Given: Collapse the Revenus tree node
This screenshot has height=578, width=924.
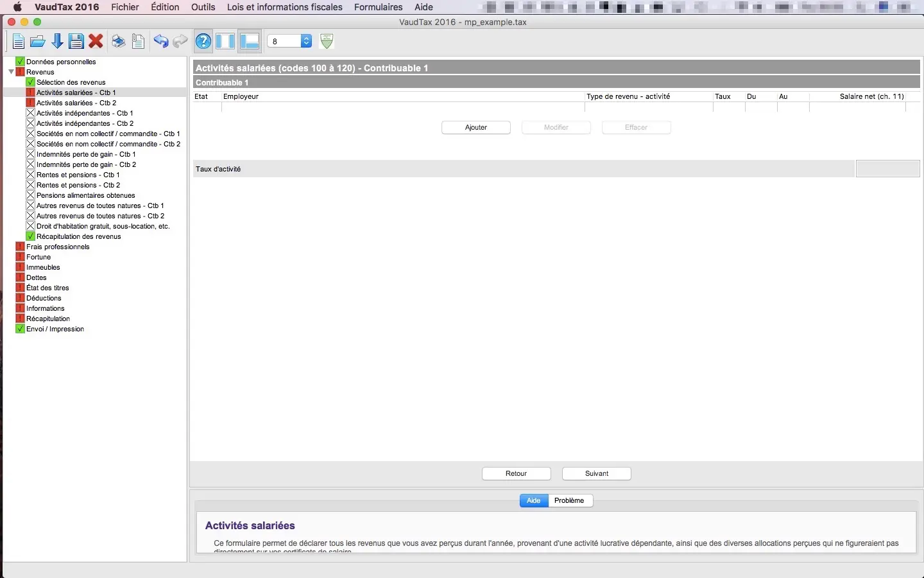Looking at the screenshot, I should (x=11, y=72).
